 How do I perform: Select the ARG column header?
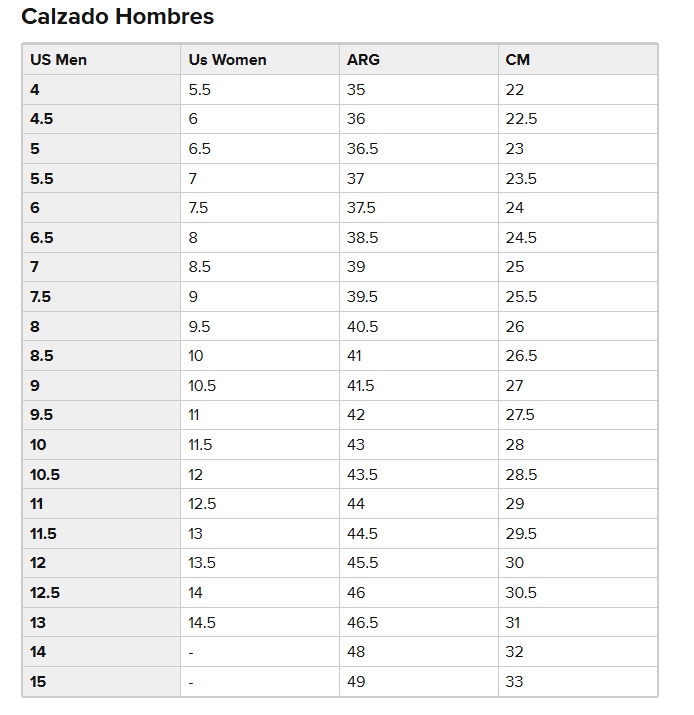(363, 60)
